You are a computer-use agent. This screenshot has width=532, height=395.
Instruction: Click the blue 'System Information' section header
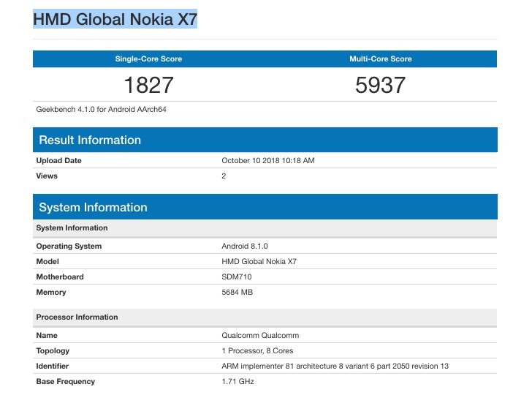click(x=265, y=207)
